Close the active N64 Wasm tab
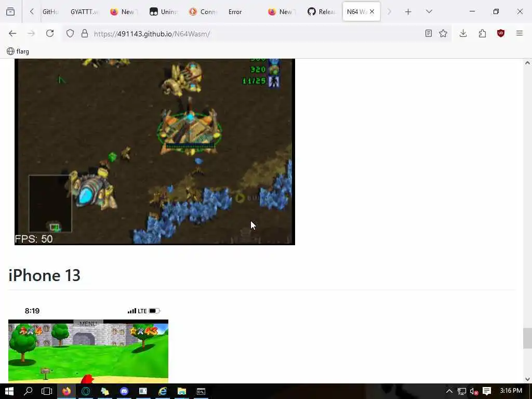This screenshot has width=532, height=399. (x=372, y=12)
